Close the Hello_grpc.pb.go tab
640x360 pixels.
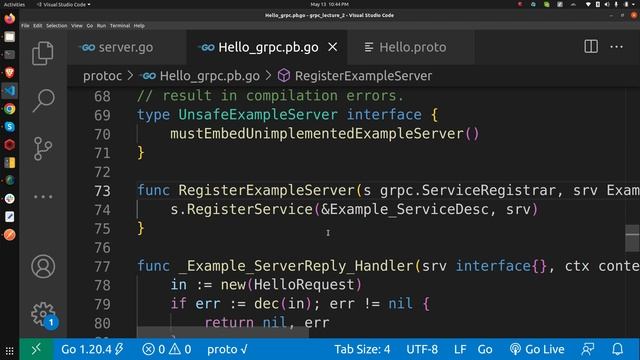333,47
